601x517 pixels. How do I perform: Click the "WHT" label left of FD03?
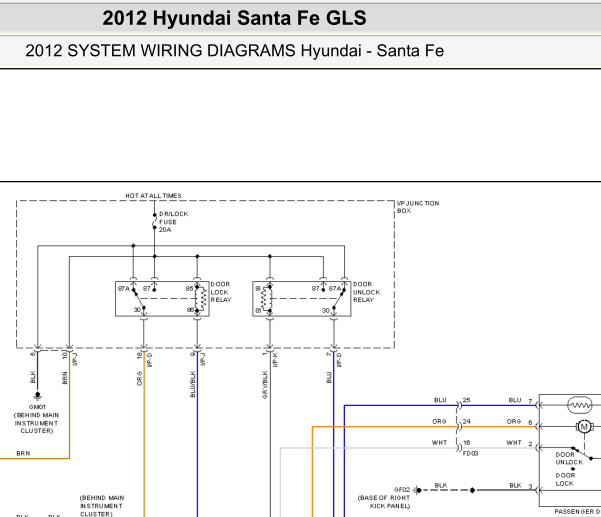(x=440, y=443)
